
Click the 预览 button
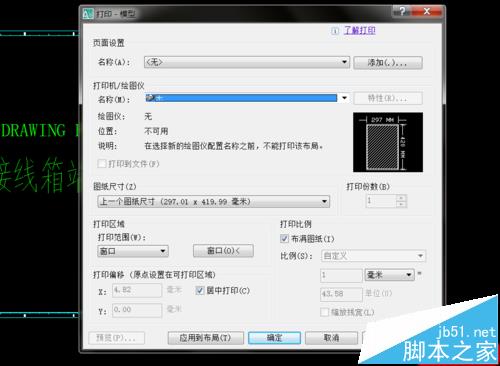(116, 338)
